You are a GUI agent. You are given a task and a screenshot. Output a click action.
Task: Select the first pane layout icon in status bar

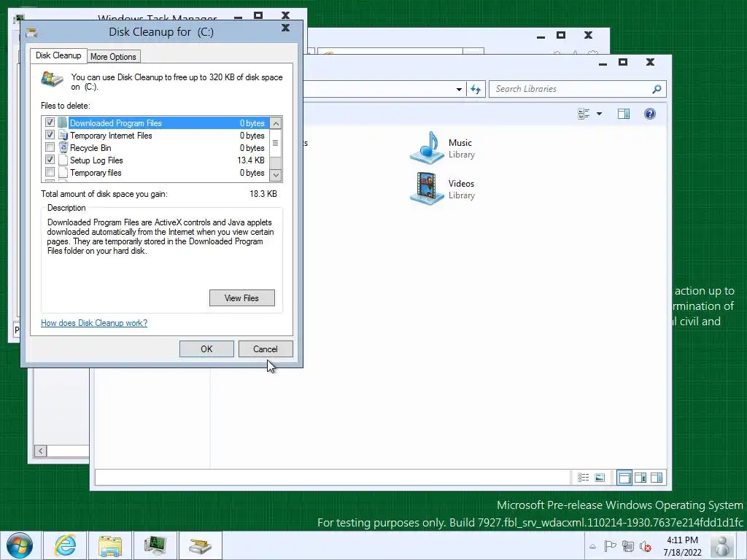[x=624, y=478]
